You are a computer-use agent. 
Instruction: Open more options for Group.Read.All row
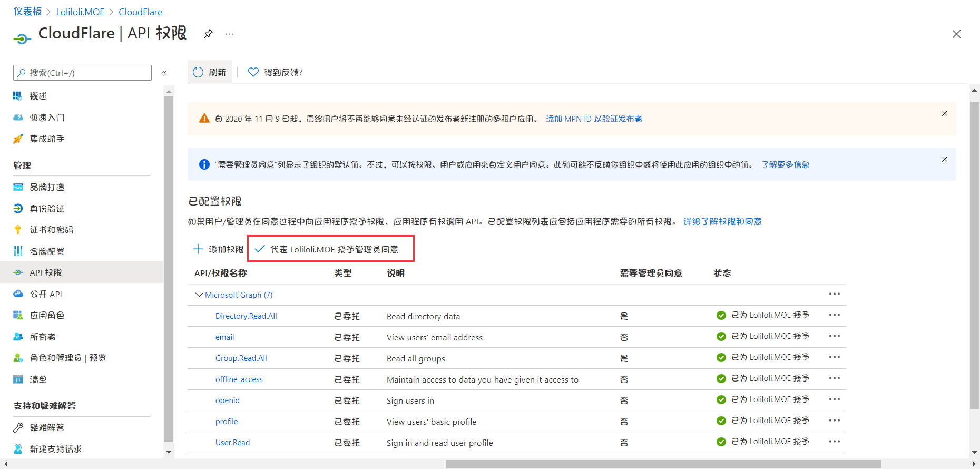point(834,357)
